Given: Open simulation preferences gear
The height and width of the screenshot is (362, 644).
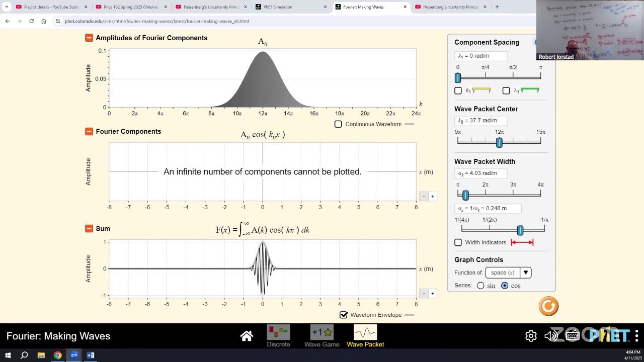Looking at the screenshot, I should (x=531, y=336).
